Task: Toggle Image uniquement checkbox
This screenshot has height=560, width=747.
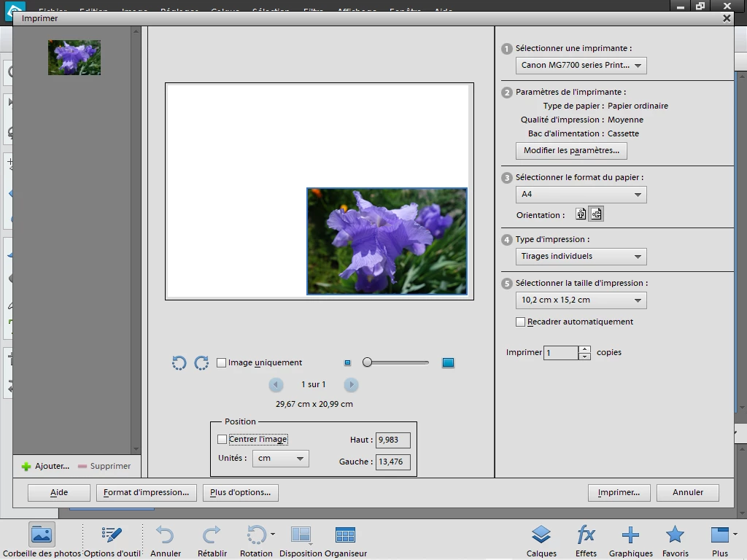Action: [221, 363]
